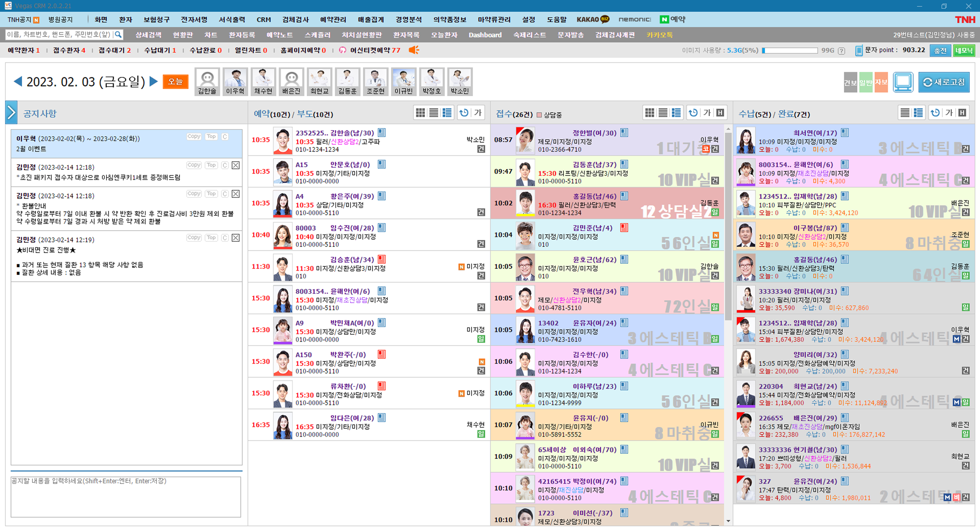Image resolution: width=980 pixels, height=531 pixels.
Task: Click the search magnifier icon
Action: click(118, 35)
